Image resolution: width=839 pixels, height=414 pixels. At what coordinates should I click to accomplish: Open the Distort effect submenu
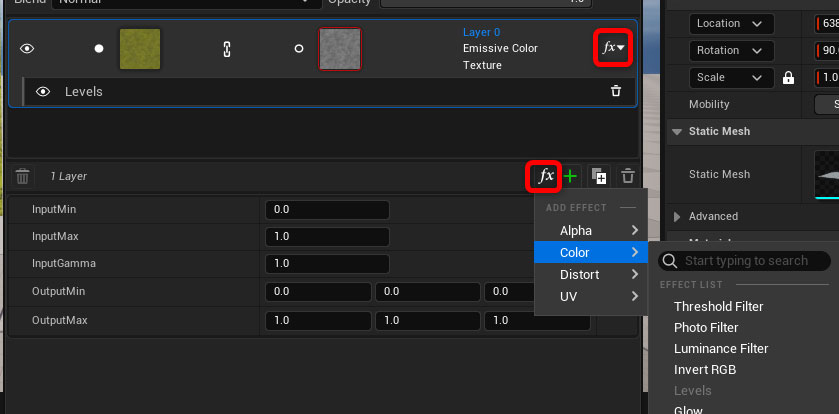(x=591, y=274)
